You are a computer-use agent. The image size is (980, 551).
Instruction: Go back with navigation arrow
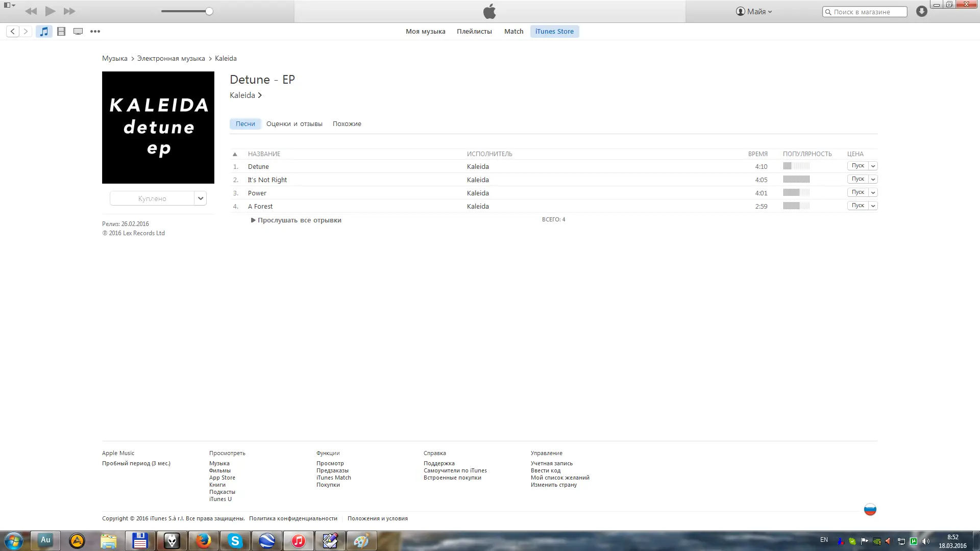coord(13,31)
